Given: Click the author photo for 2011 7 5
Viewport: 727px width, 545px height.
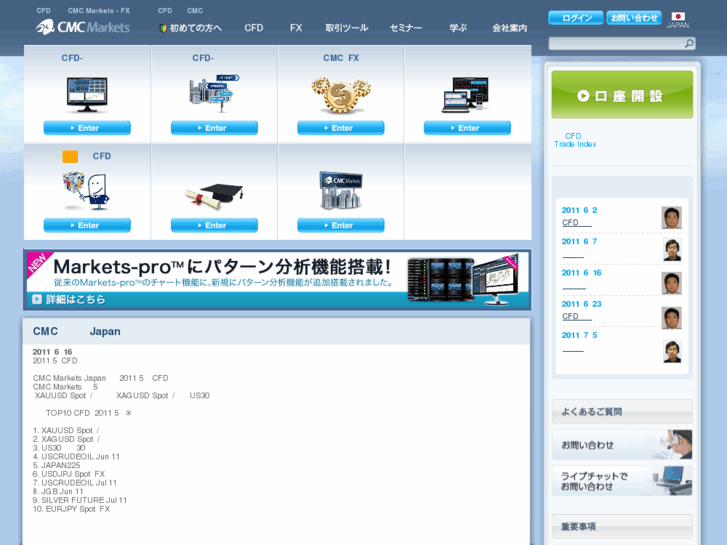Looking at the screenshot, I should pos(672,351).
